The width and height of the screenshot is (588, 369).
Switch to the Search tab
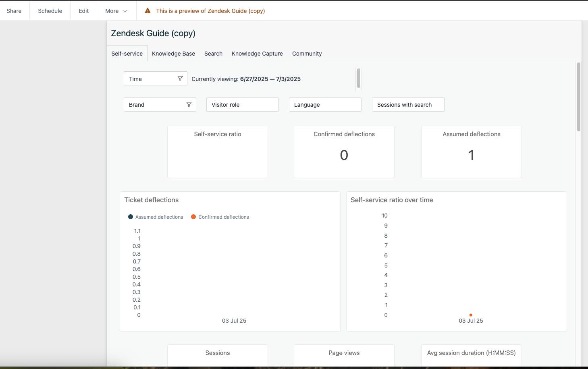point(213,54)
